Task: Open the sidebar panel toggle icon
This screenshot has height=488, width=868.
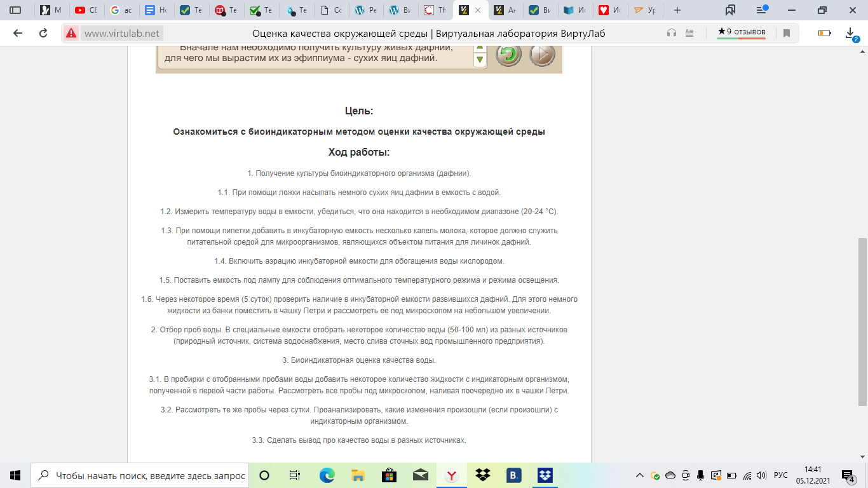Action: (15, 10)
